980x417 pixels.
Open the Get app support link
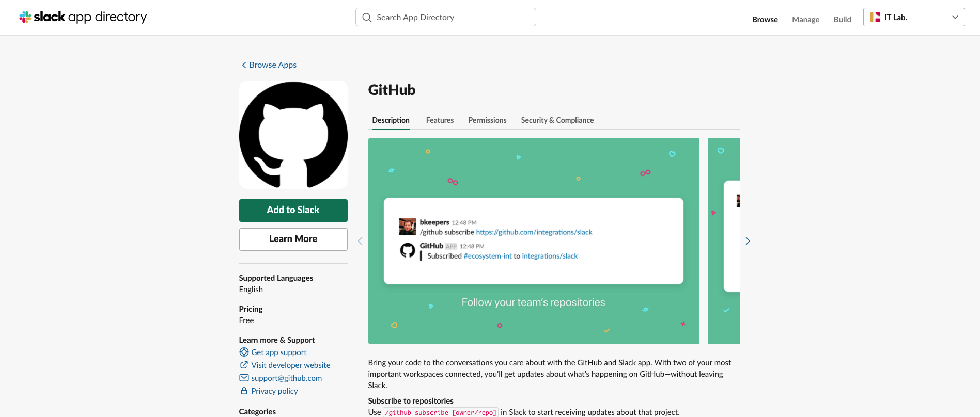pos(279,352)
